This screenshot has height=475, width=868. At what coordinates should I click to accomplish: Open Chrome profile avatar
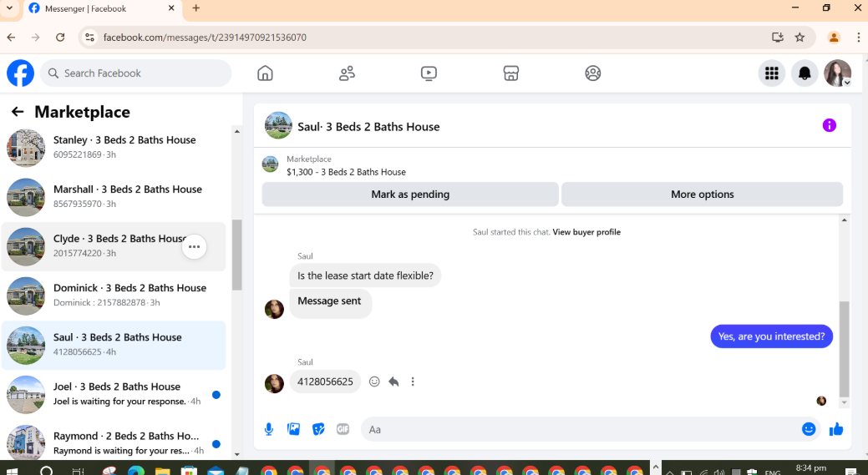point(834,38)
